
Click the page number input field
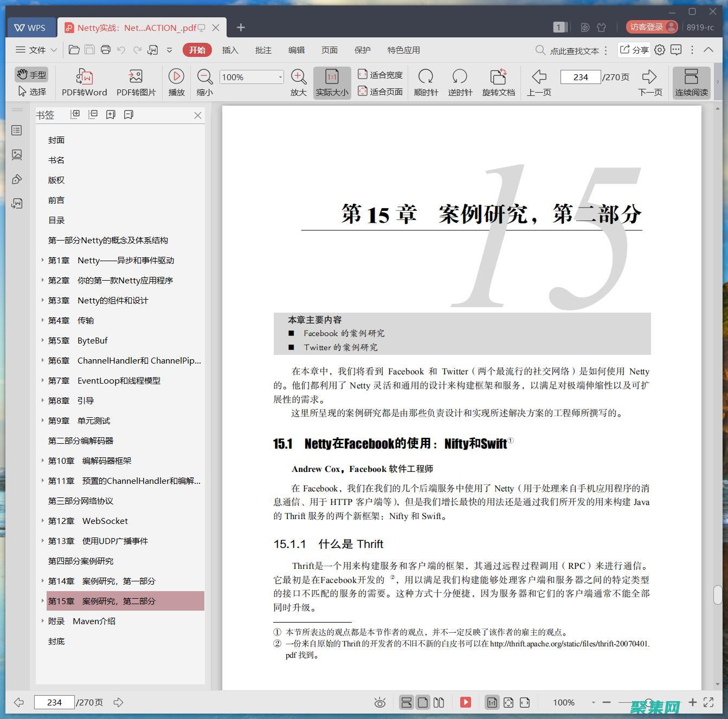[580, 76]
